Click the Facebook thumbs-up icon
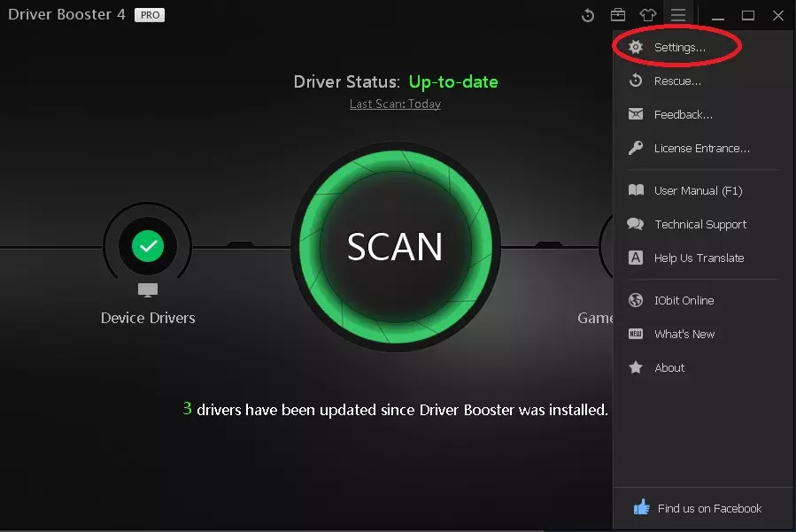Viewport: 796px width, 532px height. coord(642,507)
